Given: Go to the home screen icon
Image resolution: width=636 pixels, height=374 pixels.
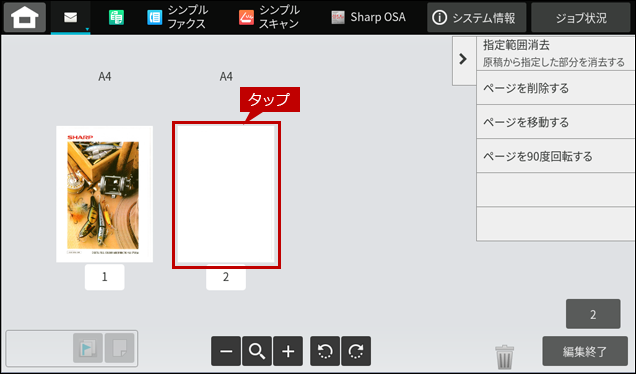Looking at the screenshot, I should (x=24, y=17).
